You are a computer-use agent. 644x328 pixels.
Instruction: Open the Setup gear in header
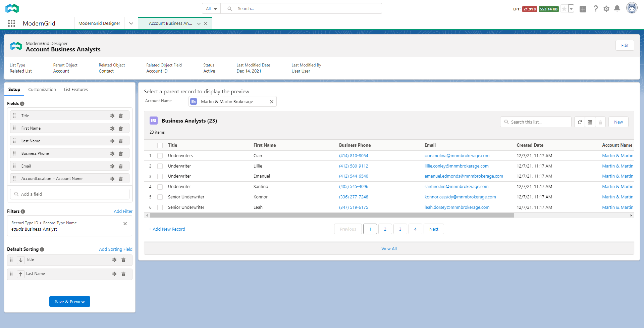click(x=606, y=9)
